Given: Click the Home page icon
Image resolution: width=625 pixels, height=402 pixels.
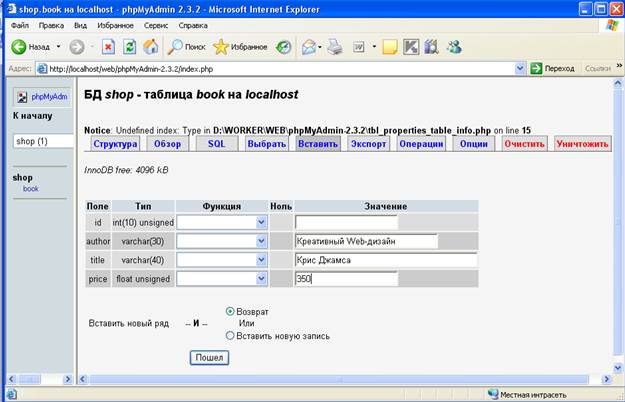Looking at the screenshot, I should 151,47.
